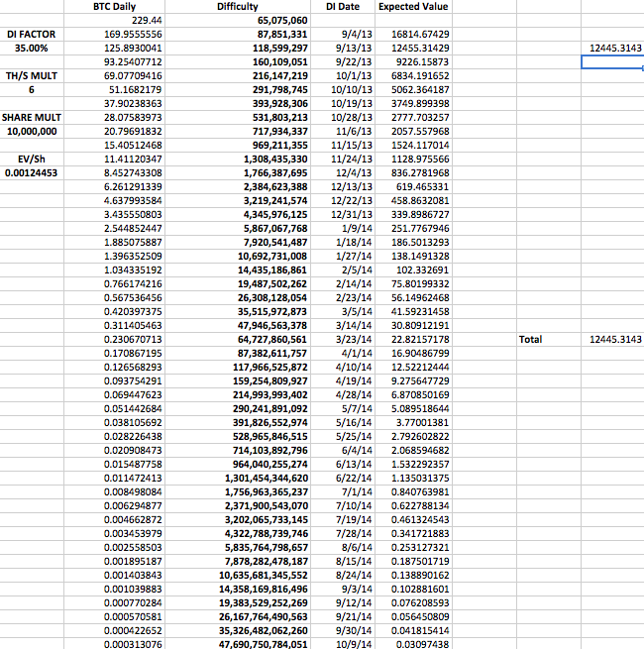Select the 35.00% DI factor value
Screen dimensions: 644x649
(x=32, y=48)
